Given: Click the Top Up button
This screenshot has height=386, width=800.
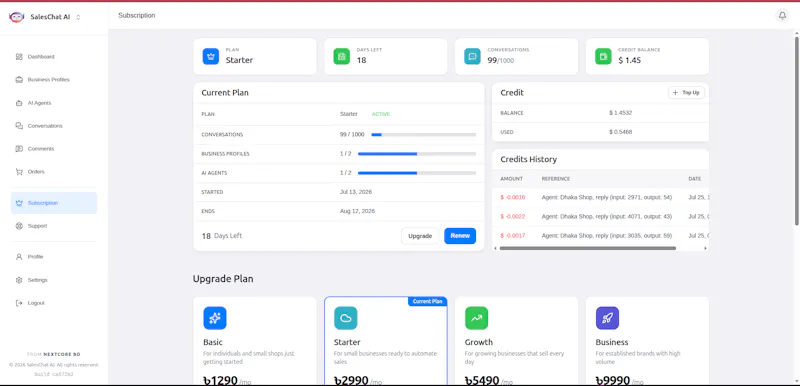Looking at the screenshot, I should point(686,93).
